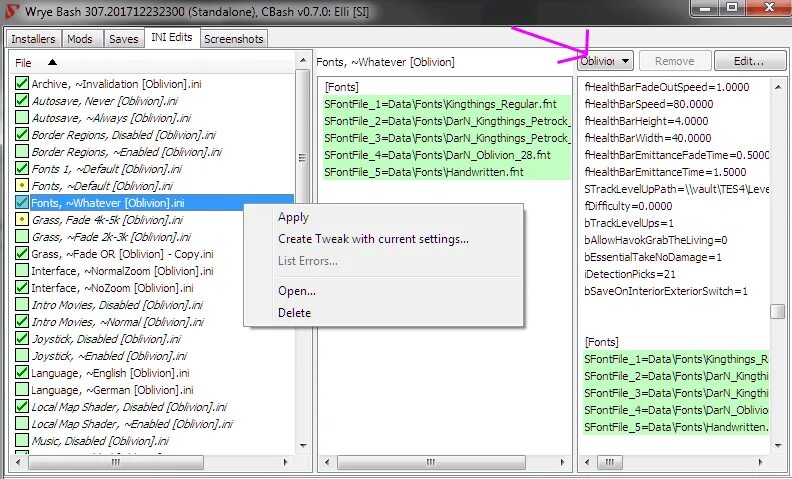Click the yellow status box of Fonts, ~Default
The width and height of the screenshot is (792, 479).
[22, 185]
